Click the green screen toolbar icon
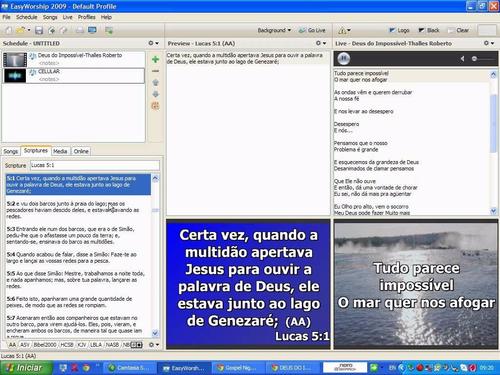The image size is (500, 375). [109, 30]
